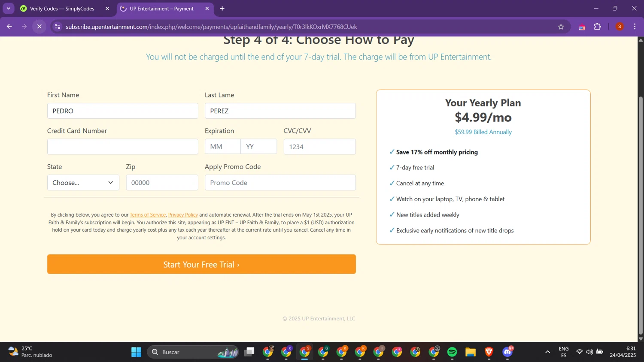This screenshot has width=644, height=362.
Task: Open the tab search dropdown arrow
Action: tap(8, 9)
